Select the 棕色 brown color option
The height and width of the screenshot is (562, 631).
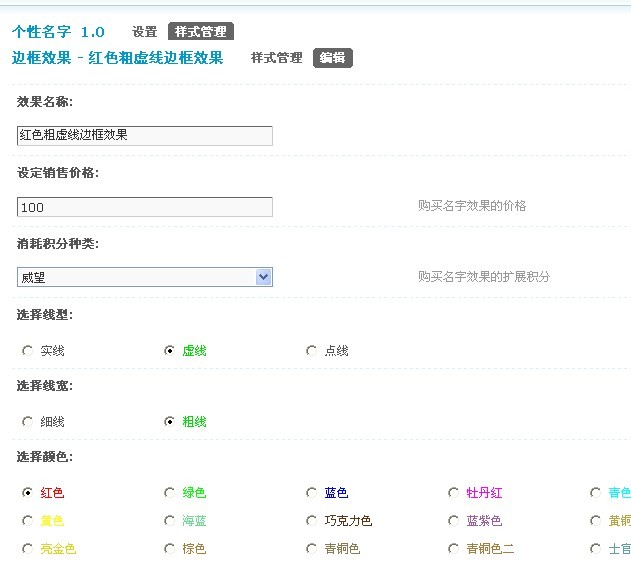(170, 549)
